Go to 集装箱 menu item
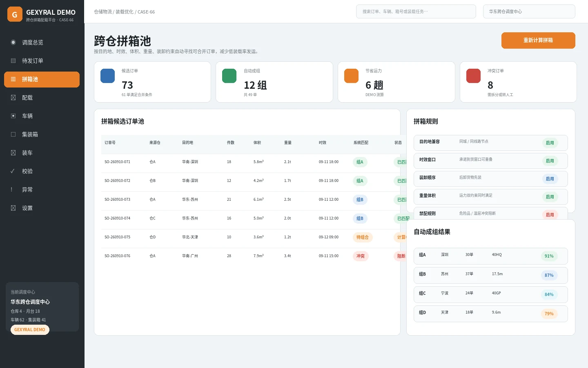 42,135
